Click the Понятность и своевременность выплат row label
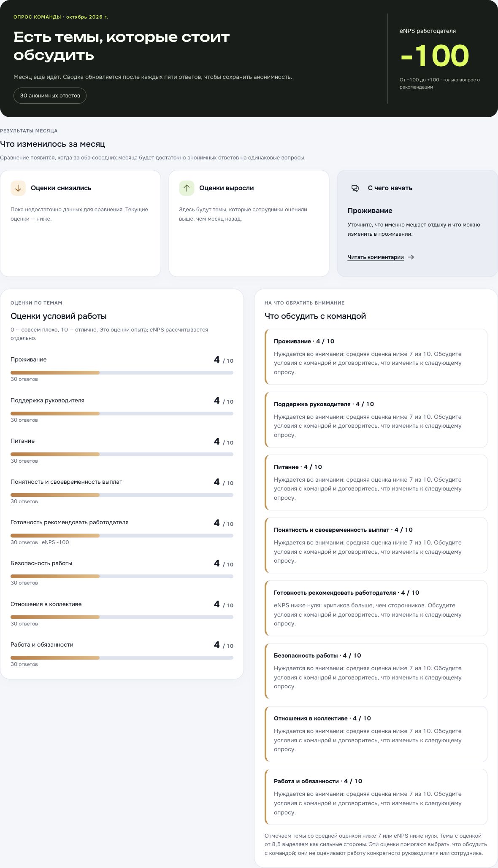 66,482
